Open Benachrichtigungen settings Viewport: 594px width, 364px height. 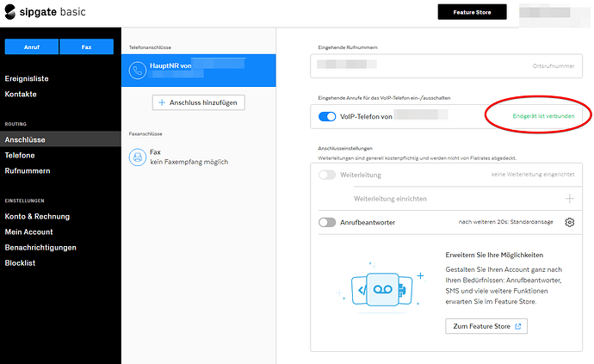[40, 247]
